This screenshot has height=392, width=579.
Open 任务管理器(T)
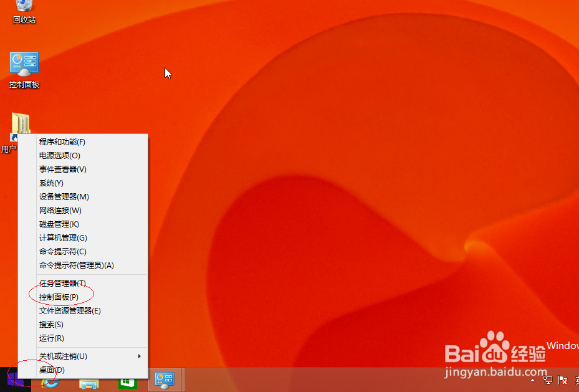tap(83, 283)
